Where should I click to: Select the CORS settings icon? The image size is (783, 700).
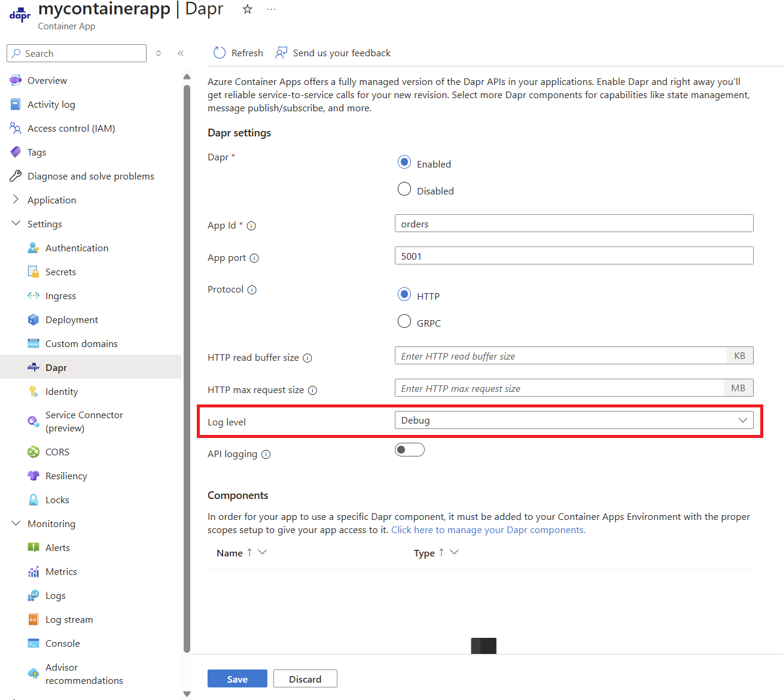coord(34,452)
